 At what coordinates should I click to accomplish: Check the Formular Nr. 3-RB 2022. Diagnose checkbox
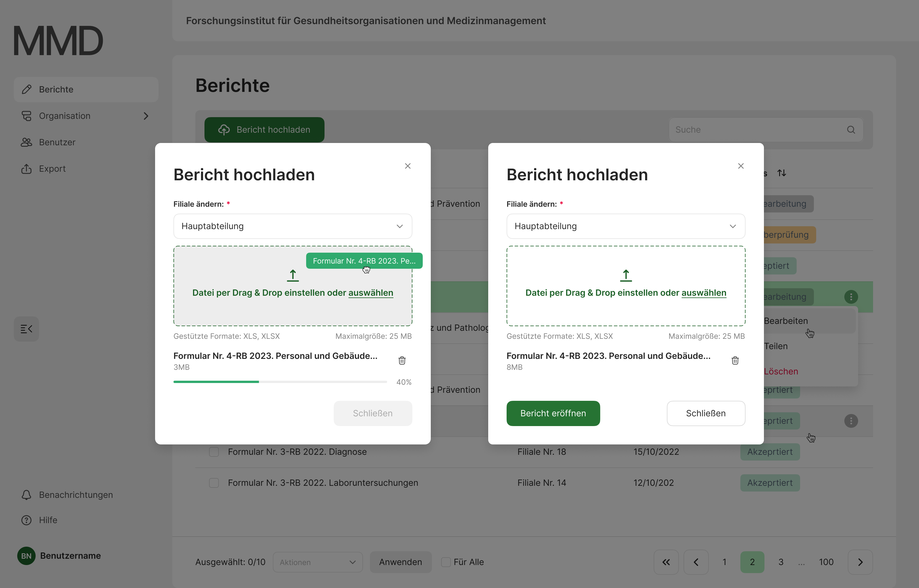(x=214, y=452)
